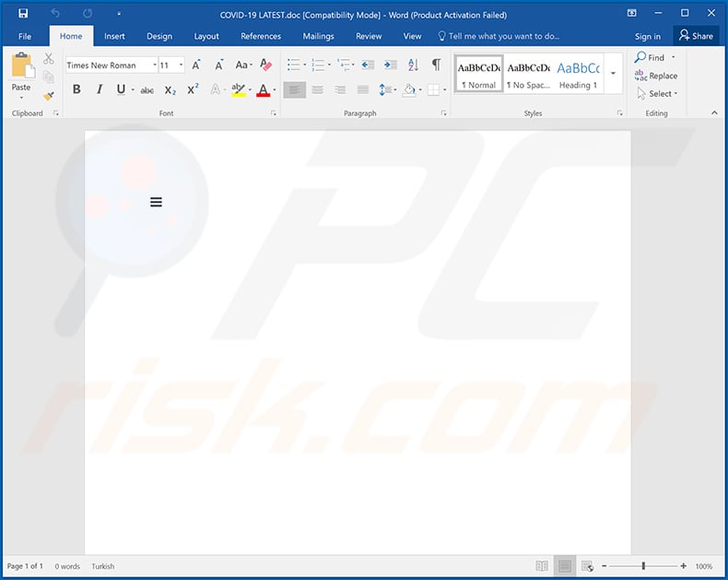This screenshot has width=728, height=580.
Task: Click Increase Indent icon
Action: coord(391,65)
